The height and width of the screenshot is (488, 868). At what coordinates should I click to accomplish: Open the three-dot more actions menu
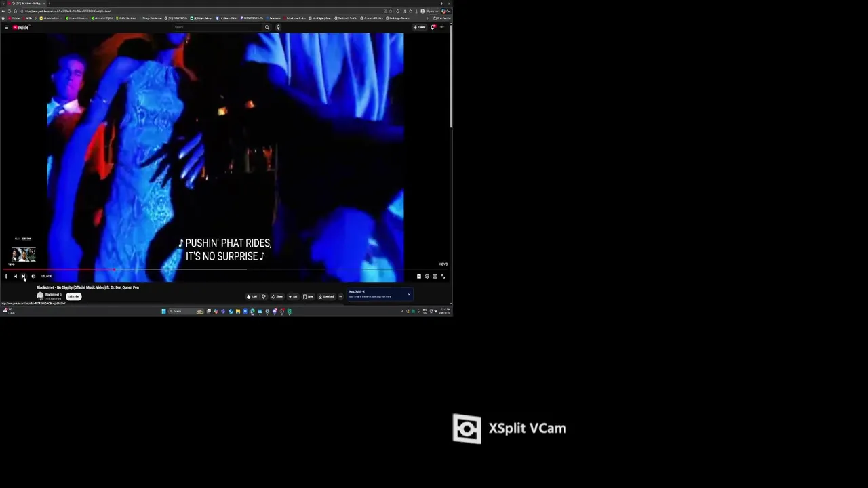pyautogui.click(x=341, y=296)
